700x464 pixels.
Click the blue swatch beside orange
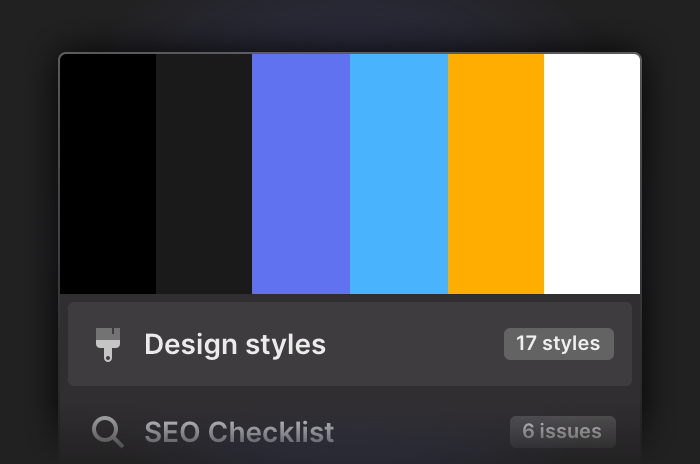coord(399,174)
